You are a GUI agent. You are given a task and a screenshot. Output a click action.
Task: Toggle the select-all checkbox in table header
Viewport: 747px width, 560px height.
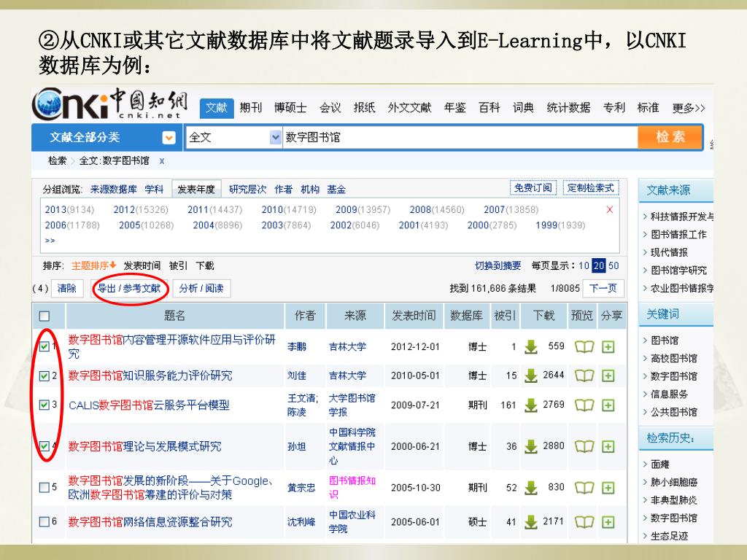click(44, 316)
